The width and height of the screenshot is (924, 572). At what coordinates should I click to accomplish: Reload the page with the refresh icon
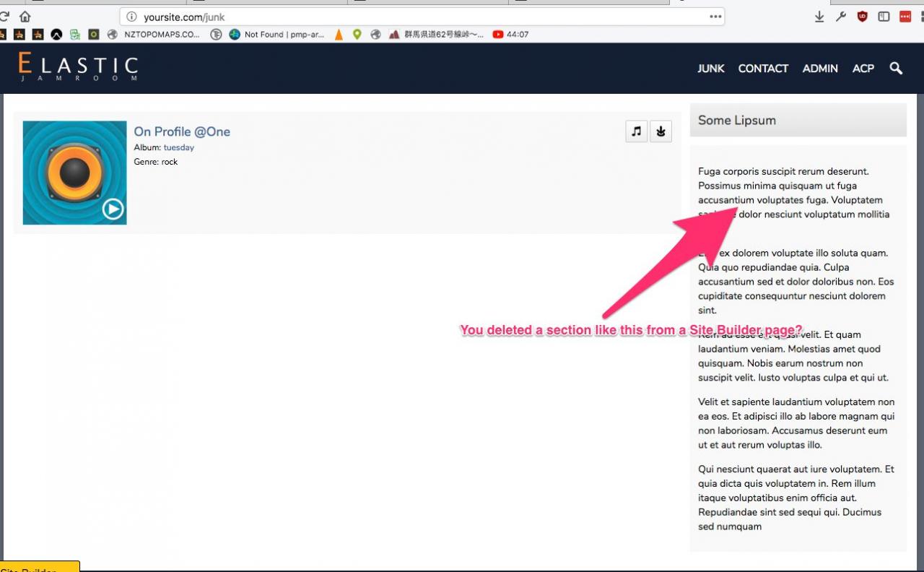4,17
